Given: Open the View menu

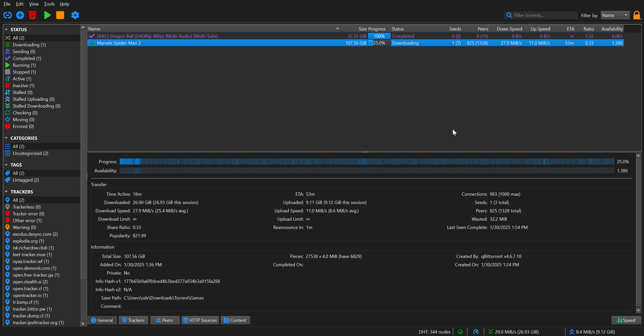Looking at the screenshot, I should (34, 4).
